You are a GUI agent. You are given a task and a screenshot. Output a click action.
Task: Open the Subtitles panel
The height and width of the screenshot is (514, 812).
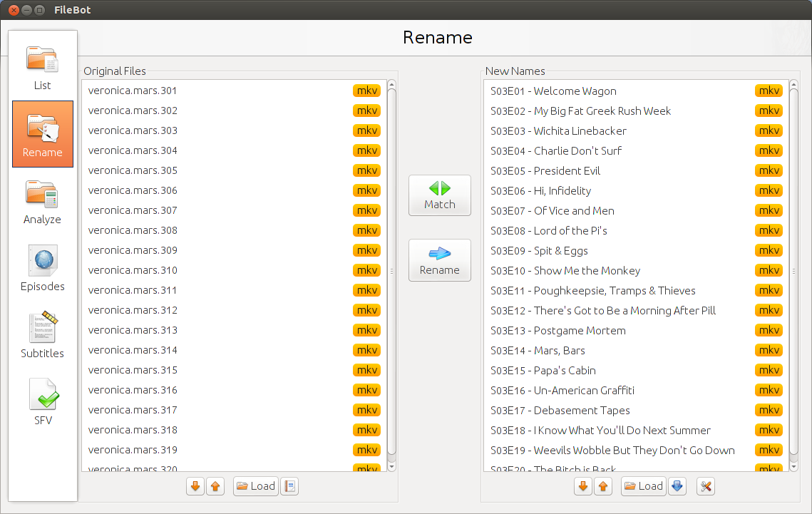click(43, 335)
